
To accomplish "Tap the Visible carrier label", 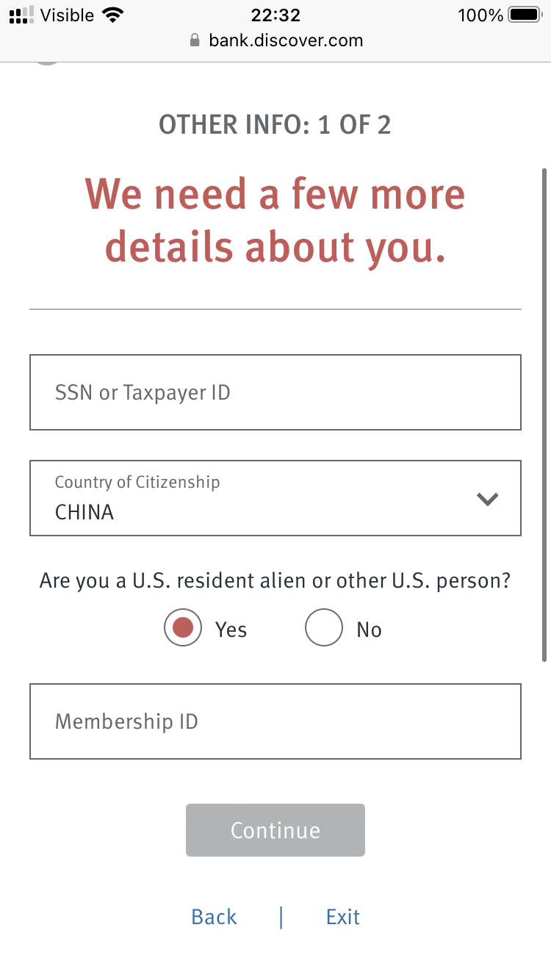I will [67, 15].
